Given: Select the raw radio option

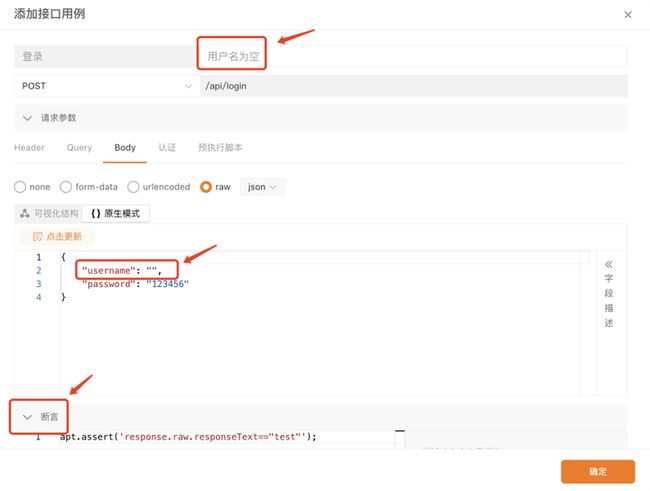Looking at the screenshot, I should click(x=206, y=187).
